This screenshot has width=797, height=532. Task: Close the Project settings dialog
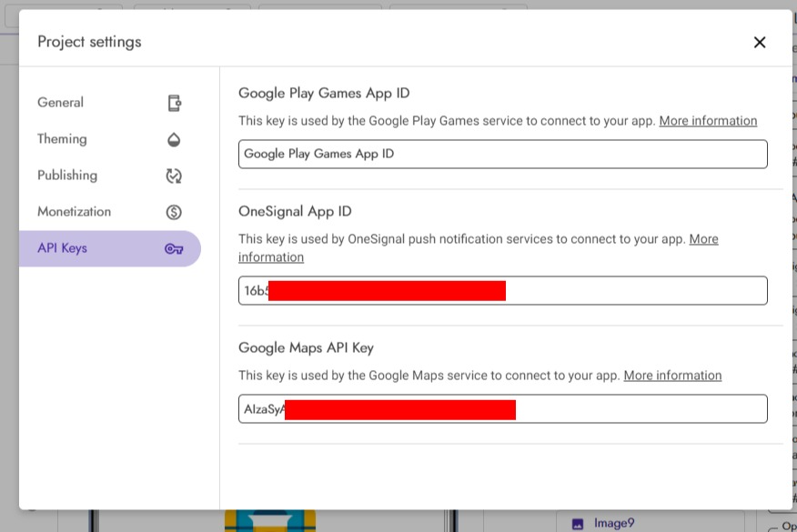pos(760,42)
